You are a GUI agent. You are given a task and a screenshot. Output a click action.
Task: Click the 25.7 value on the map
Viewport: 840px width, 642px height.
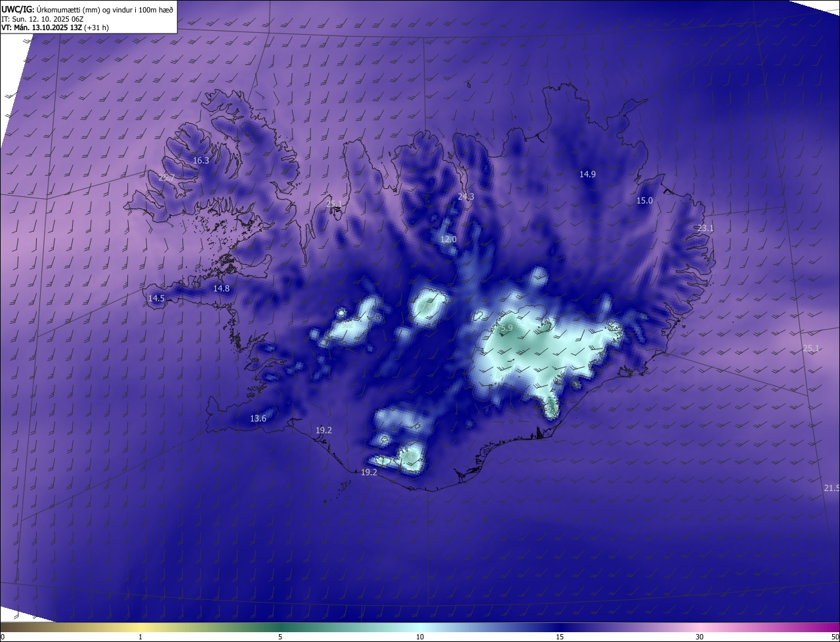point(167,178)
